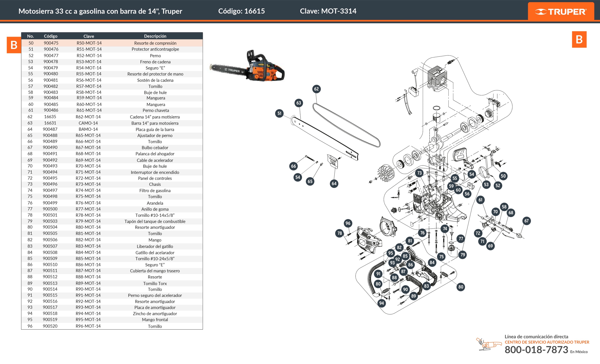Click 'Bulbo cebador' description
This screenshot has width=600, height=364.
(155, 148)
